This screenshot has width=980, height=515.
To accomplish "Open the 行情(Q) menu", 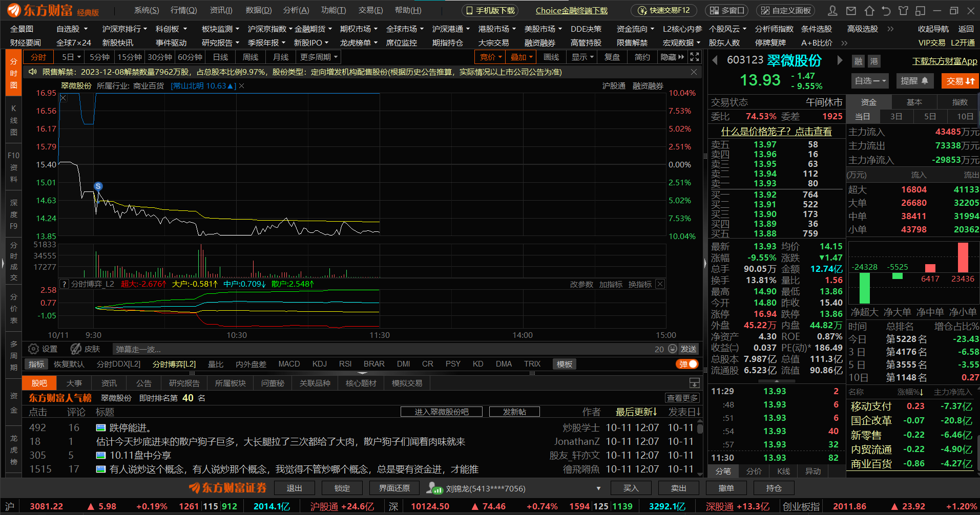I will click(x=184, y=10).
